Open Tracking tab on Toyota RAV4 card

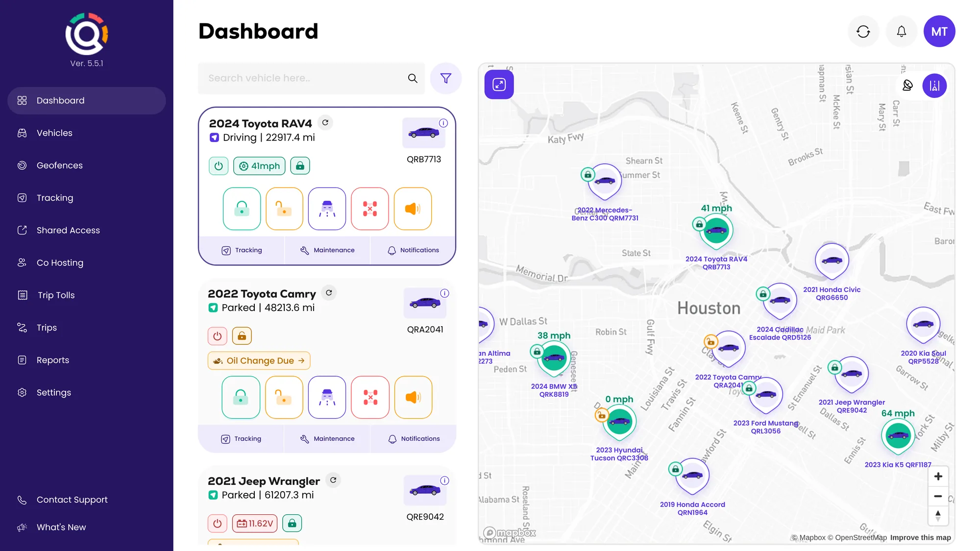click(x=242, y=250)
